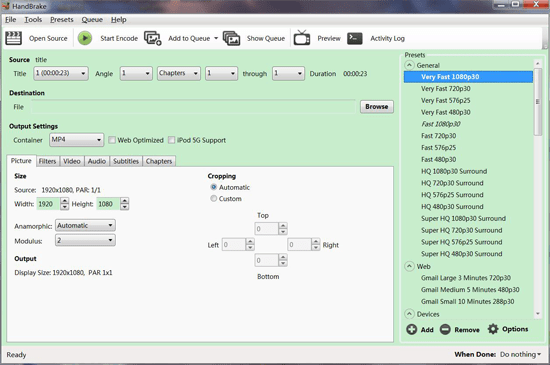This screenshot has width=550, height=365.
Task: Click the Add to Queue picture icon
Action: click(153, 38)
